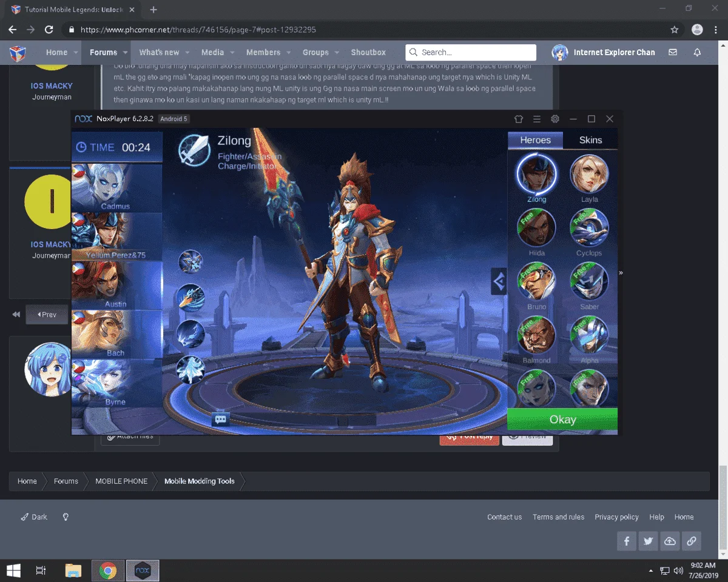Open the inbox envelope icon
The image size is (728, 582).
672,52
